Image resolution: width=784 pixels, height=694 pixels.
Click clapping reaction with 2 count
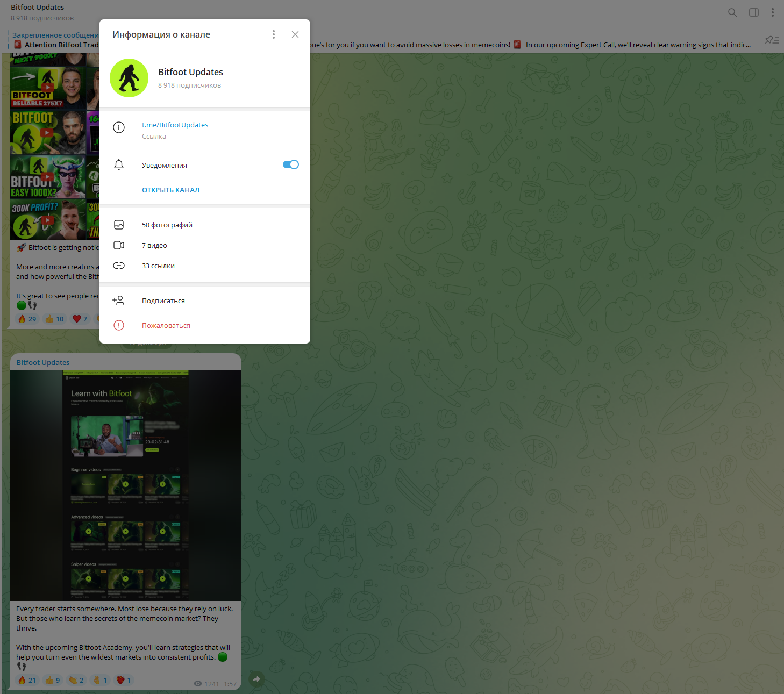click(x=76, y=680)
